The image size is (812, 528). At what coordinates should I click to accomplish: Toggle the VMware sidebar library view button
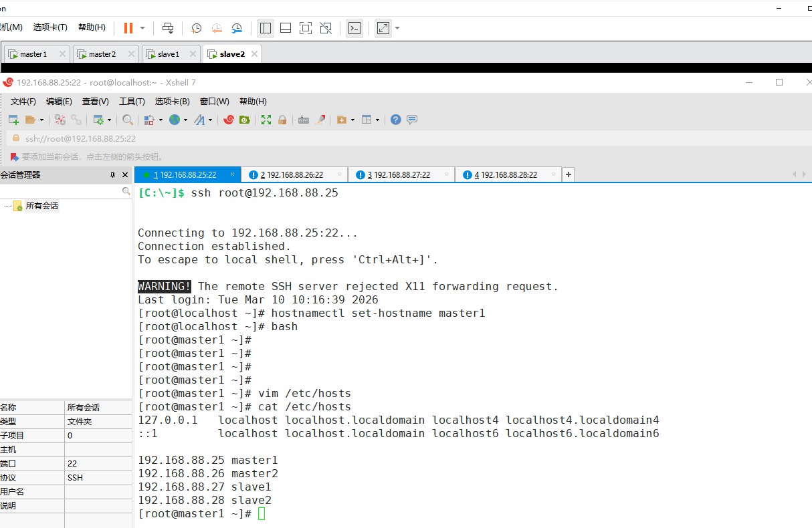tap(266, 28)
